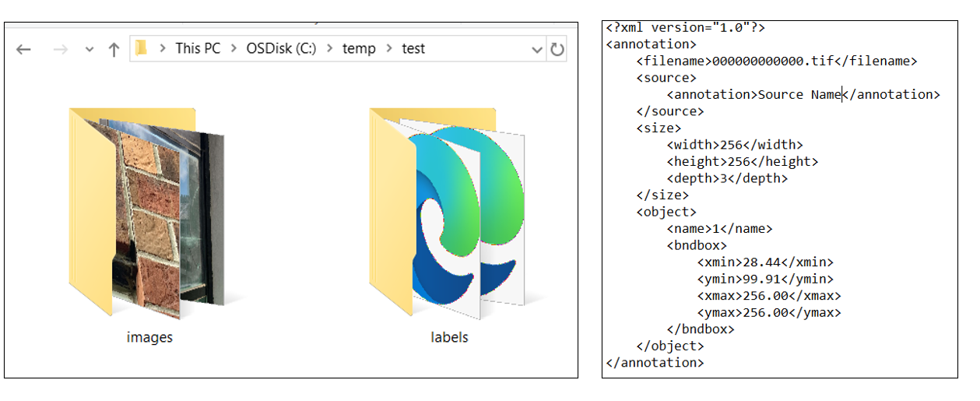Select the images folder icon

[x=147, y=214]
